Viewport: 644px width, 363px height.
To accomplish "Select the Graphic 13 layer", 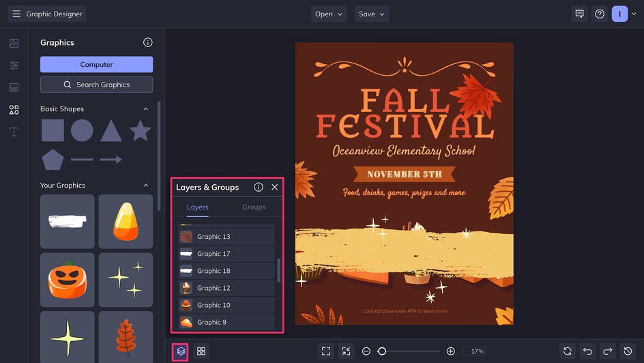I will tap(226, 237).
